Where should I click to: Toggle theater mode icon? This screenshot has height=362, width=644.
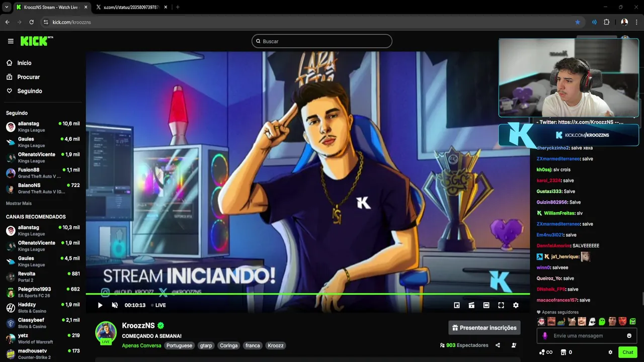coord(486,305)
